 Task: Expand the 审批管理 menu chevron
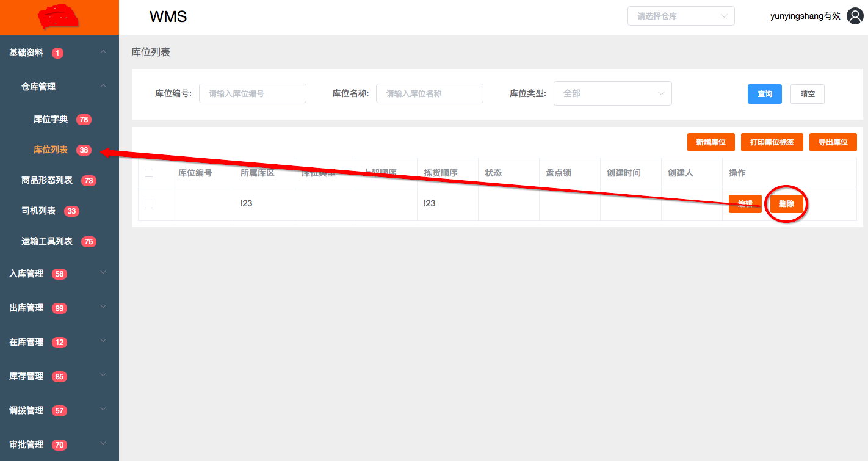(103, 443)
